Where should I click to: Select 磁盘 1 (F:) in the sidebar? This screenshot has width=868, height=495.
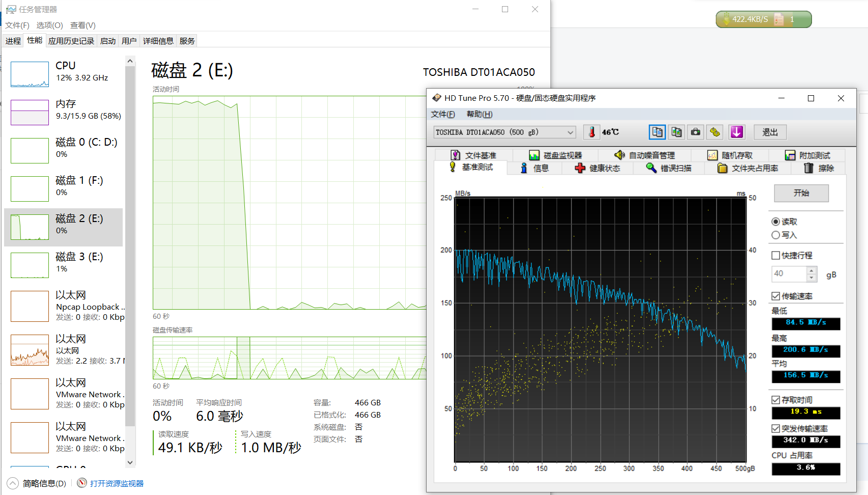64,188
